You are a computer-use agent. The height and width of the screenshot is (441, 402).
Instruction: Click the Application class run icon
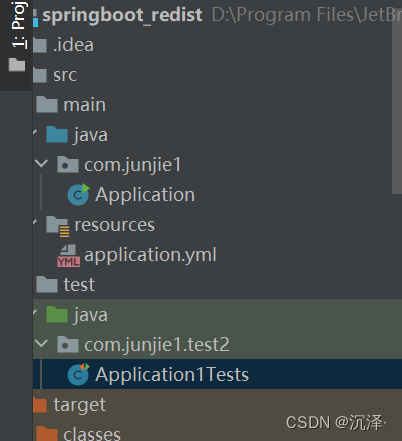pyautogui.click(x=78, y=194)
